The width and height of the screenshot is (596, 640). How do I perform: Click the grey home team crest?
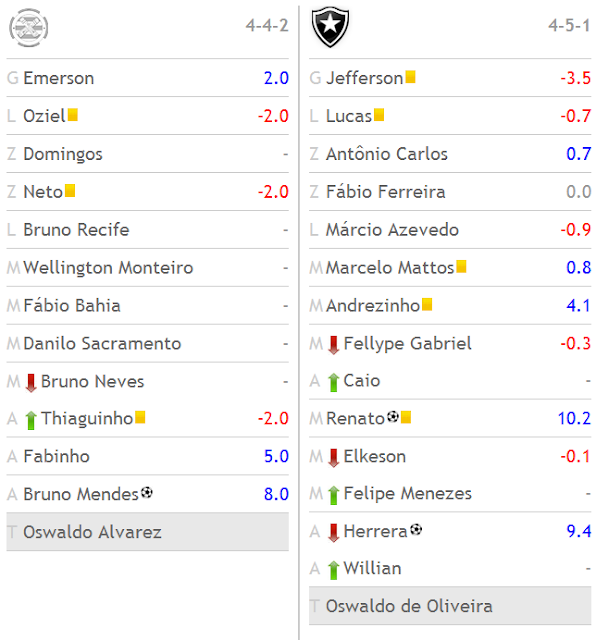pyautogui.click(x=29, y=27)
